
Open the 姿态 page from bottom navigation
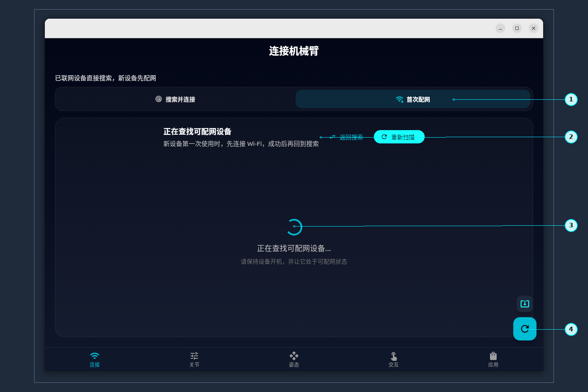point(294,359)
